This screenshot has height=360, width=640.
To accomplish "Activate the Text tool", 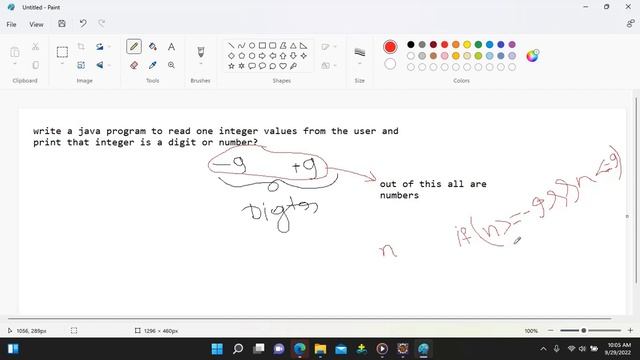I will click(171, 47).
